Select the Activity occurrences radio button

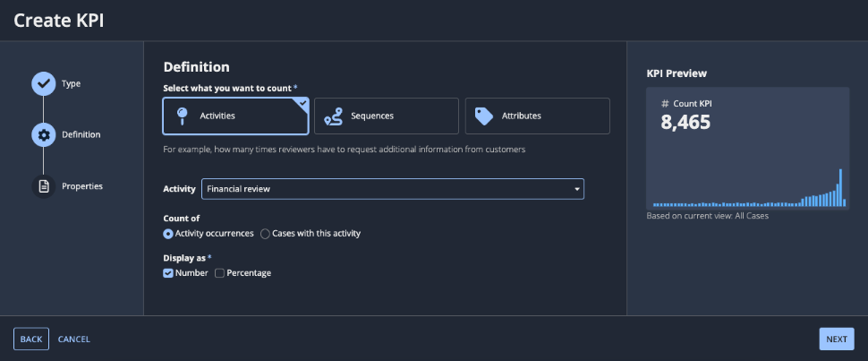point(168,234)
